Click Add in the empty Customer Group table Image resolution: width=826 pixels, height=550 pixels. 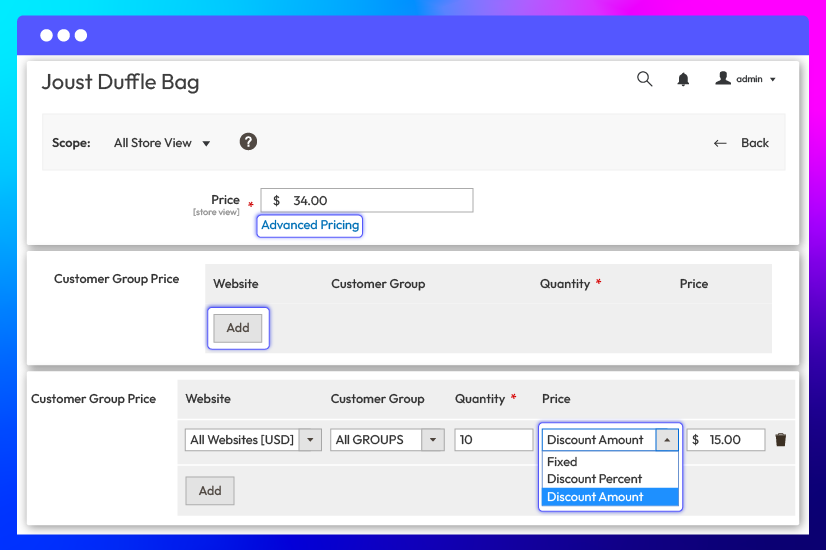coord(238,328)
